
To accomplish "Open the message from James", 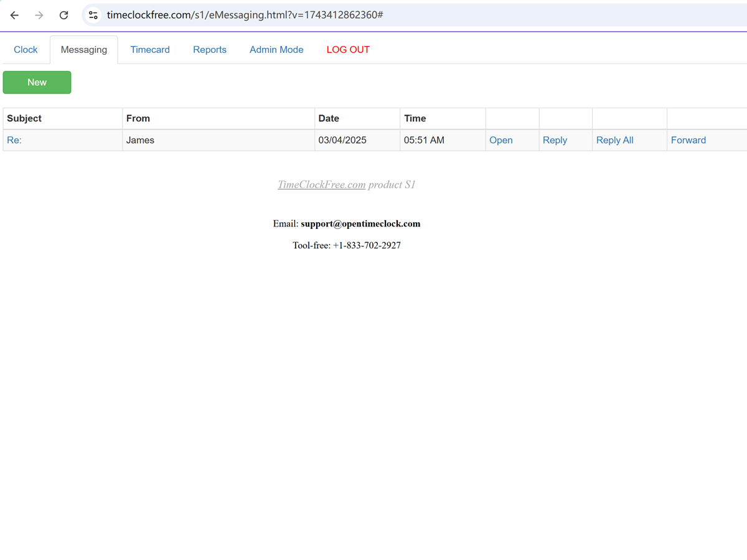I will click(501, 140).
